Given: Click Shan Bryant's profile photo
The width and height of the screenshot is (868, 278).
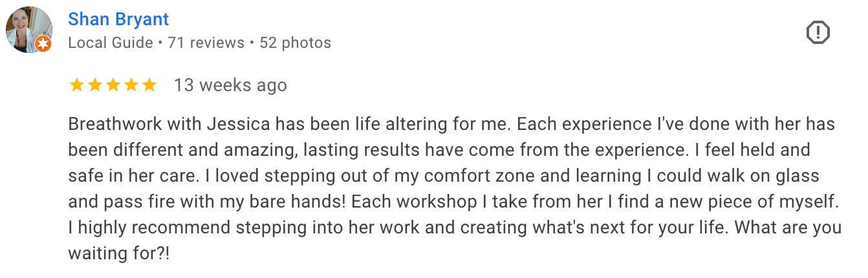Looking at the screenshot, I should (28, 28).
